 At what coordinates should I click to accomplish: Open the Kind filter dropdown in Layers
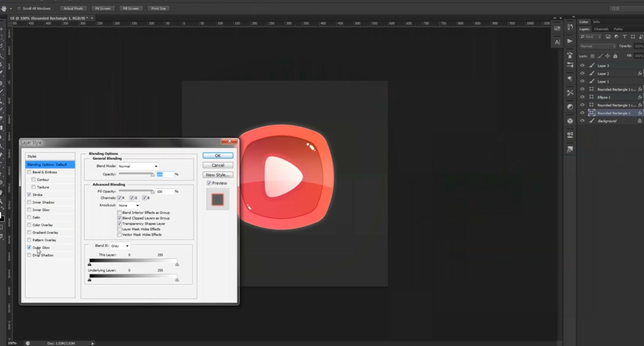coord(591,37)
